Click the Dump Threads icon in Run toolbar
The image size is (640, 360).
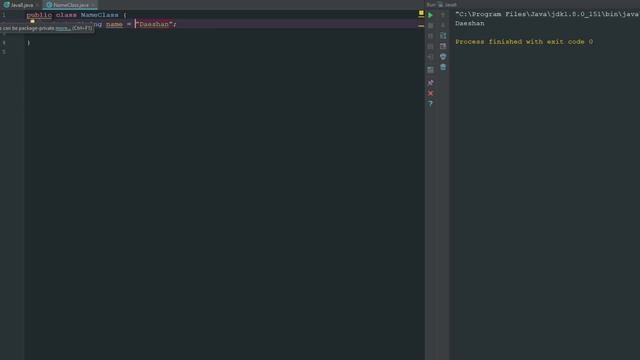pos(430,47)
